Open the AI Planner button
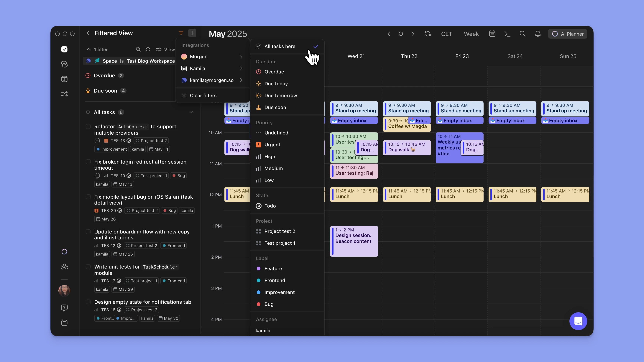The image size is (644, 362). [x=568, y=34]
